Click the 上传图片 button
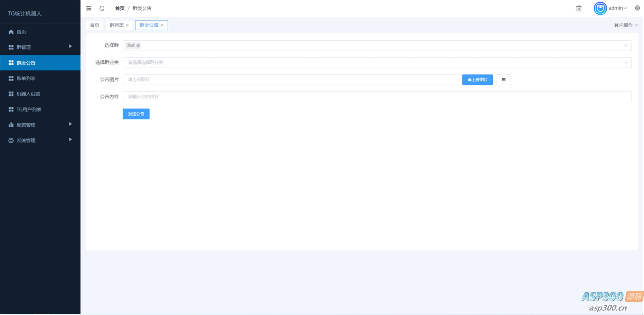The width and height of the screenshot is (644, 315). click(x=477, y=80)
